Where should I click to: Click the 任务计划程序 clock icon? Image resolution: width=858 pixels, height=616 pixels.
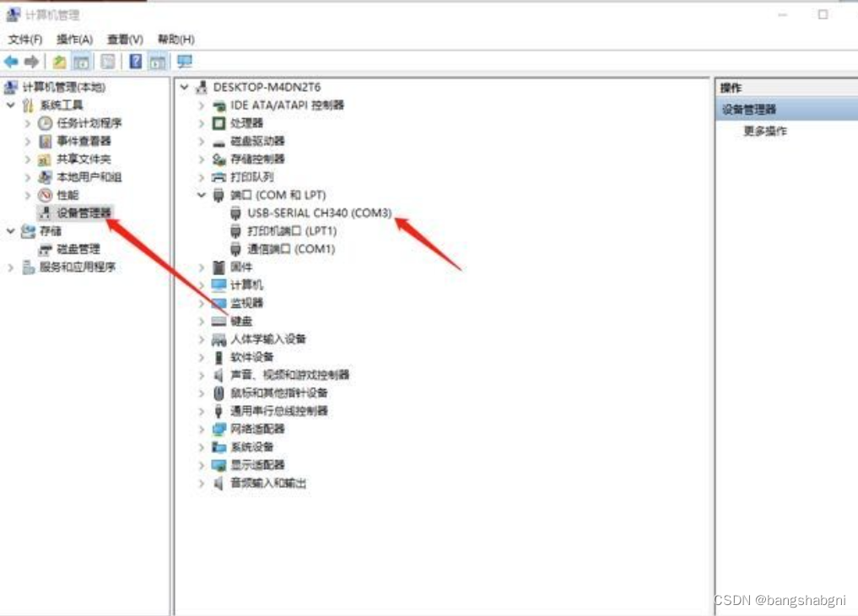pyautogui.click(x=45, y=123)
